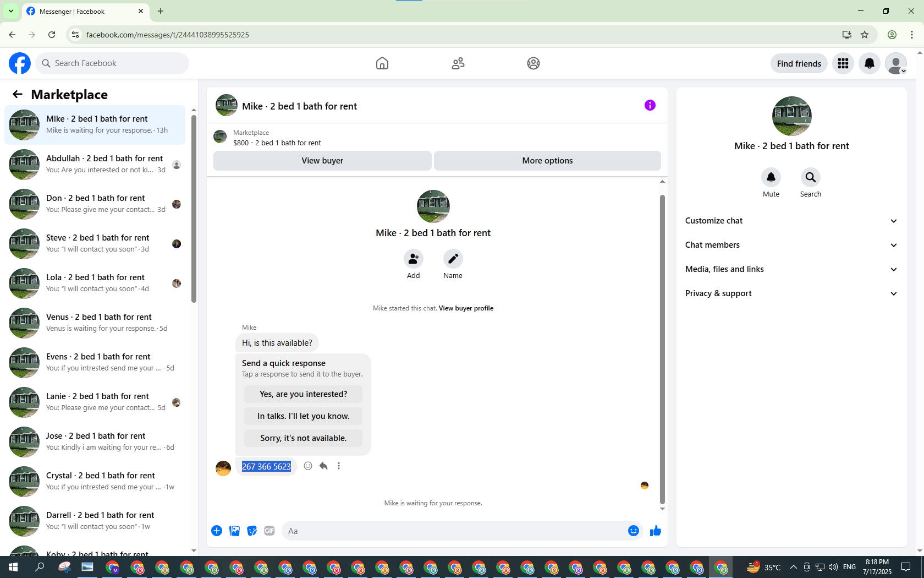Click the Name edit pencil icon
Screen dimensions: 924x578
pyautogui.click(x=453, y=259)
